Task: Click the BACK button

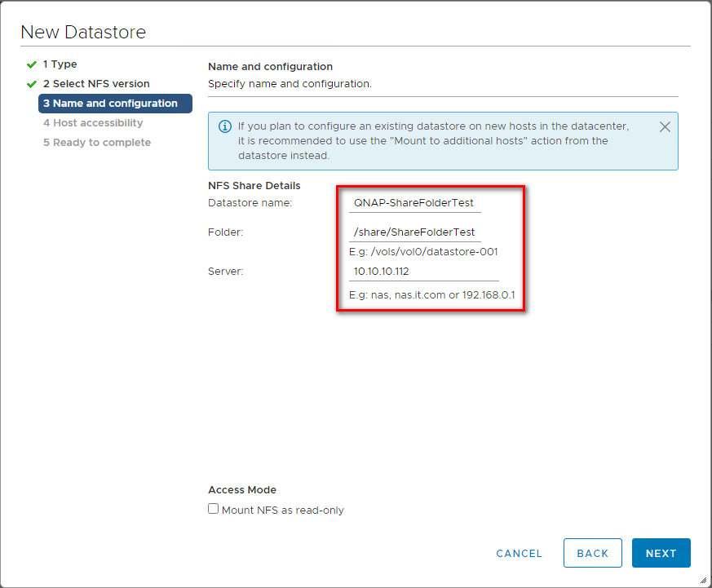Action: coord(593,553)
